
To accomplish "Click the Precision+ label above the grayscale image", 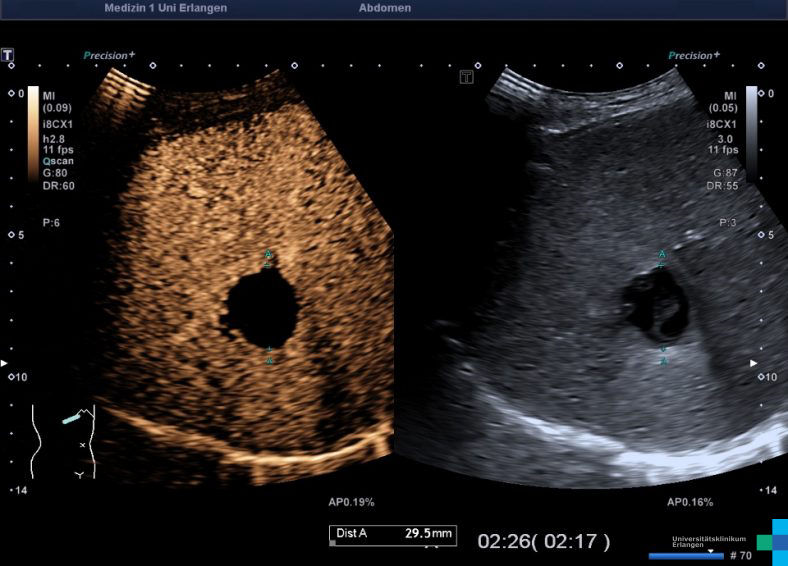I will pos(693,56).
